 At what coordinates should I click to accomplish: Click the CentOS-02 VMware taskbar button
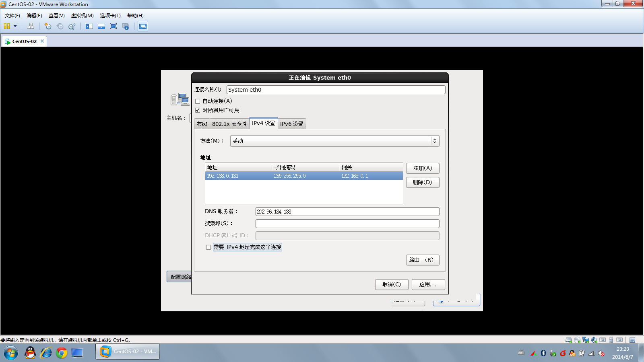point(128,352)
